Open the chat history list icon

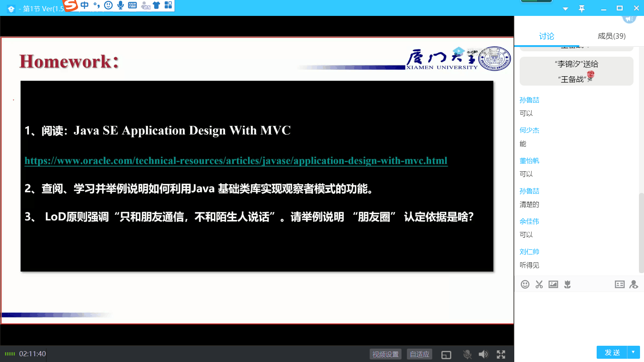tap(619, 284)
